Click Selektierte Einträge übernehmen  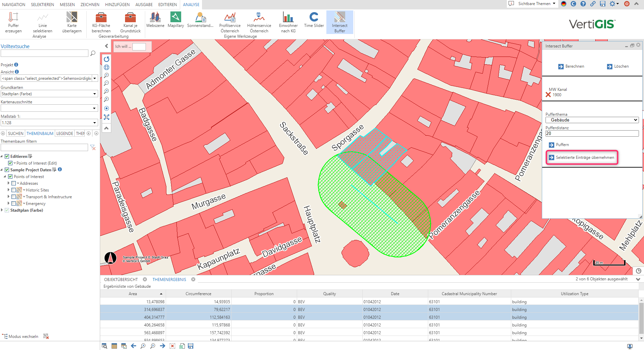(582, 157)
